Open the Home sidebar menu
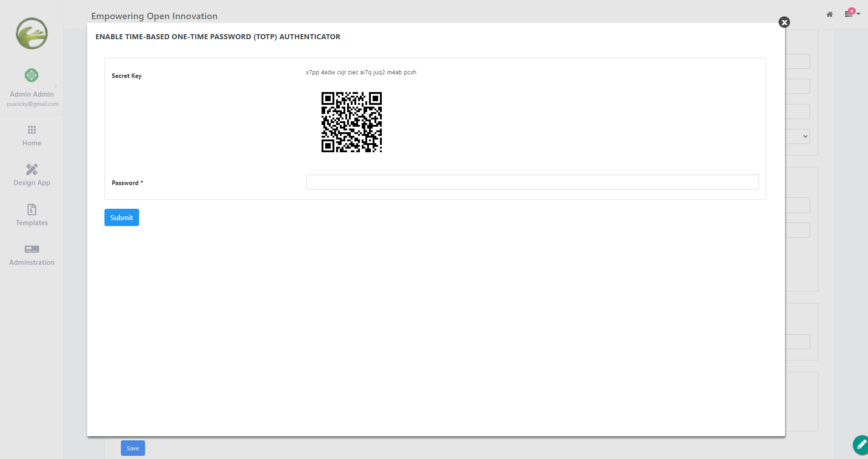The image size is (868, 459). coord(32,136)
